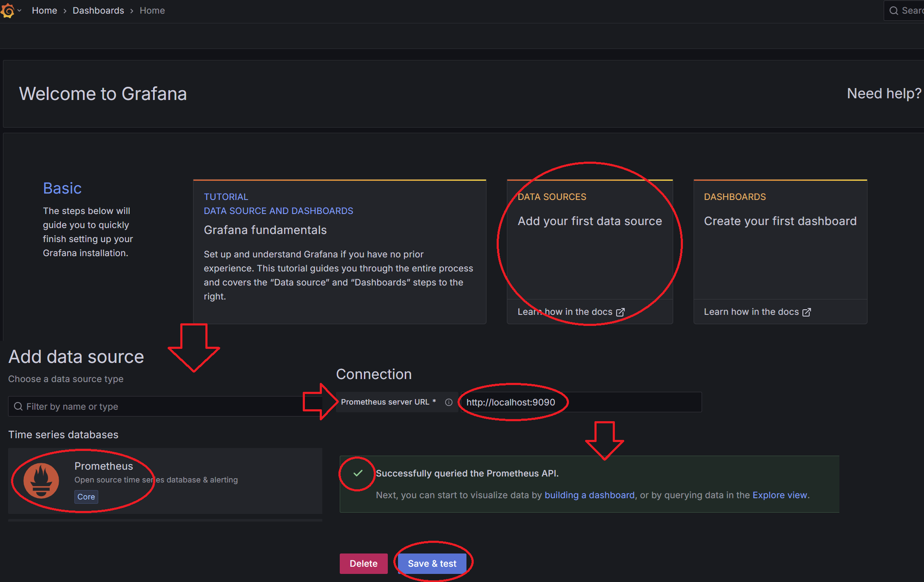Click the green success checkmark icon
The width and height of the screenshot is (924, 582).
(358, 473)
